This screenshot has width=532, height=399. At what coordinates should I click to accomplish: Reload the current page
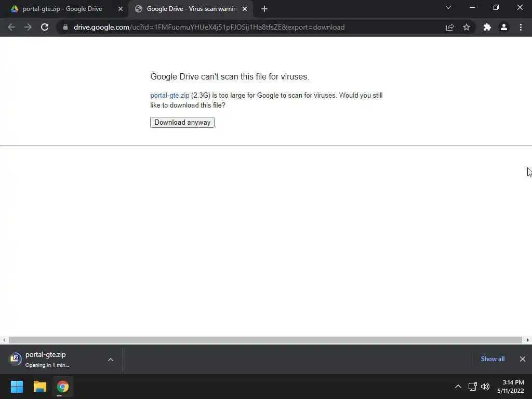45,27
